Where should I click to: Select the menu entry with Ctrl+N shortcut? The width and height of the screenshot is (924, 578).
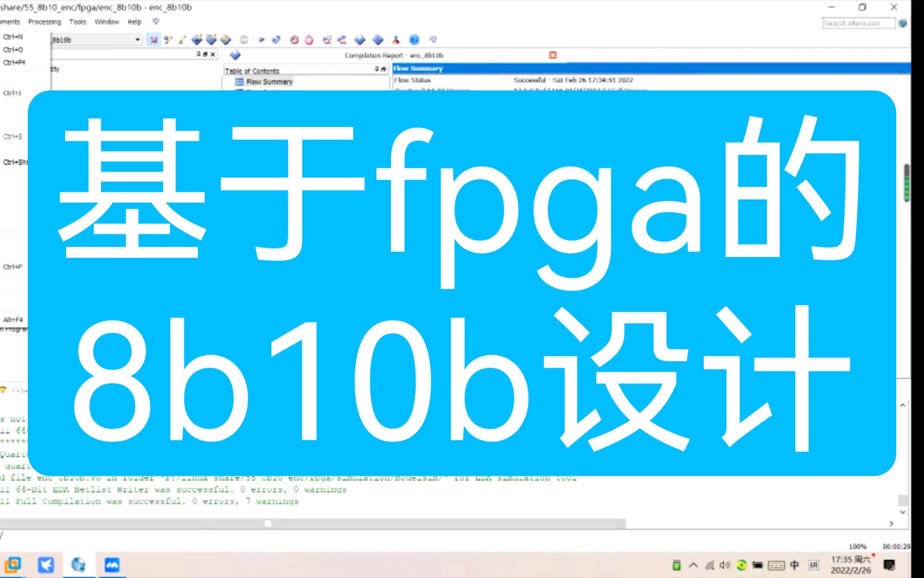click(13, 37)
